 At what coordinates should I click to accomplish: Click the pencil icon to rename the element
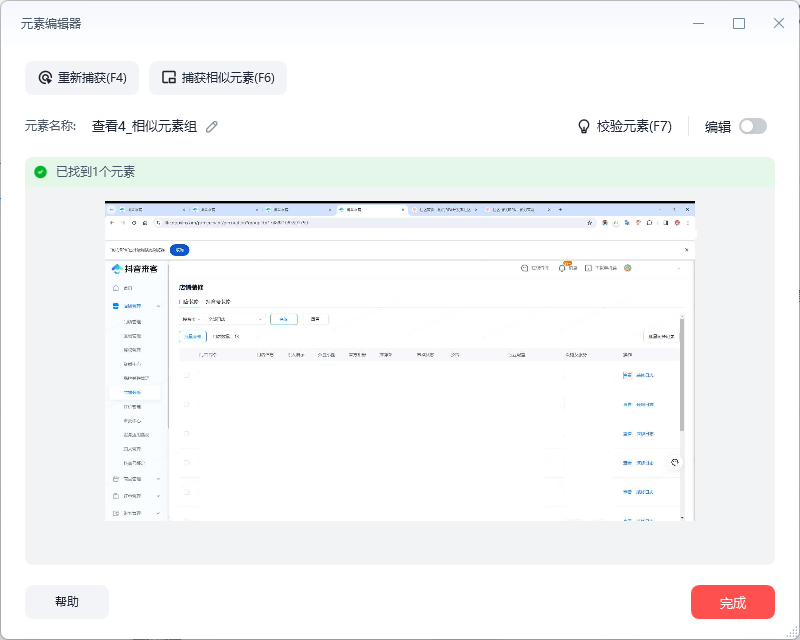(212, 127)
